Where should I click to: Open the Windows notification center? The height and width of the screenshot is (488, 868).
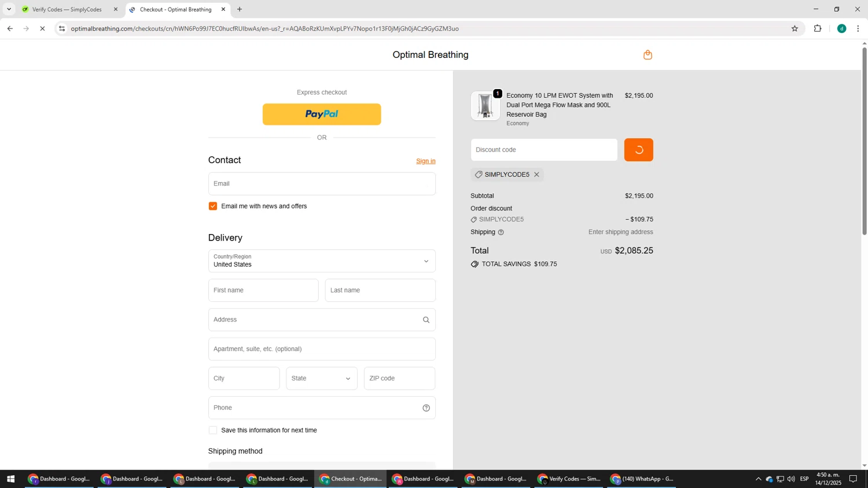coord(853,479)
